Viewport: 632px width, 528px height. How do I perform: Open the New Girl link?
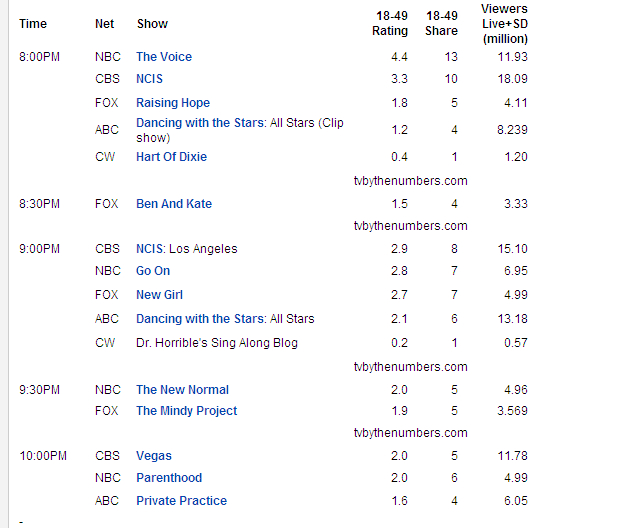click(x=160, y=295)
